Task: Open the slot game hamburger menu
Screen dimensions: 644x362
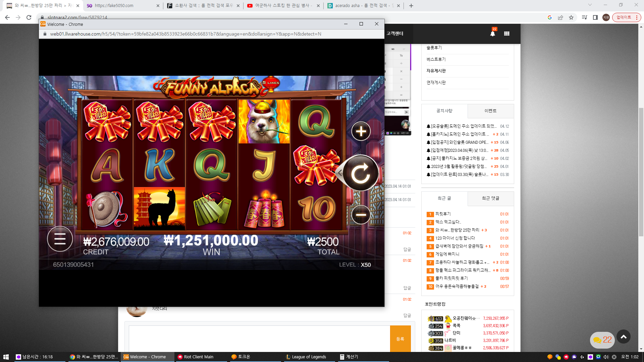Action: click(x=60, y=239)
